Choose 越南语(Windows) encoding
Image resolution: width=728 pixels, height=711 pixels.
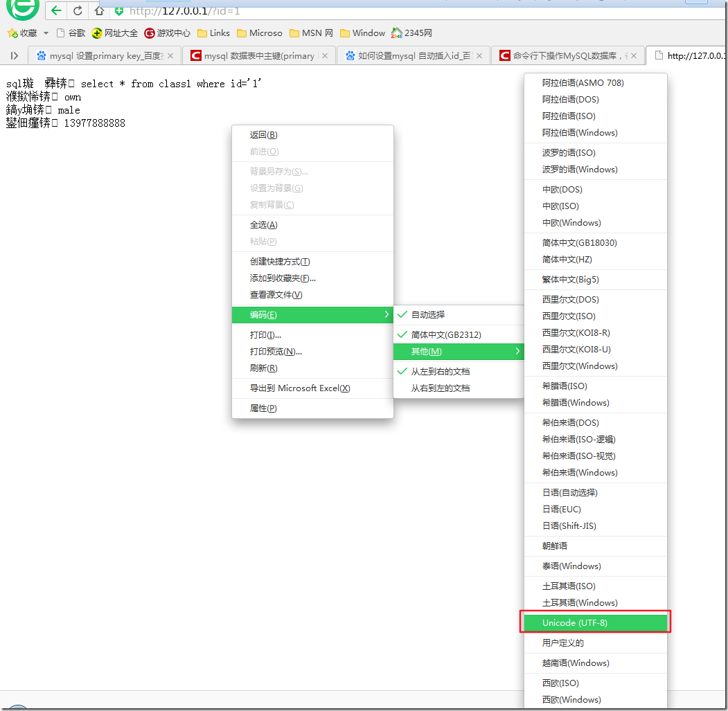point(596,663)
